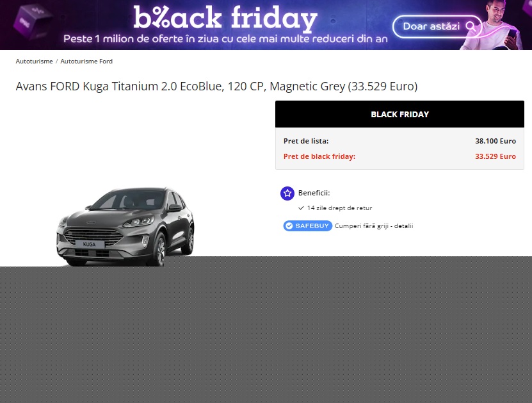Click the purple cube graphic in the banner

(31, 22)
